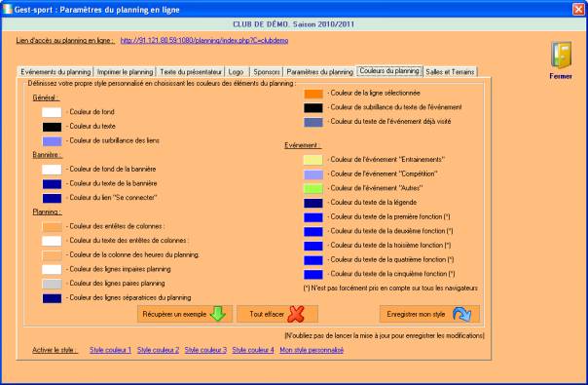Click the Fermer door icon
This screenshot has width=588, height=385.
(x=561, y=56)
